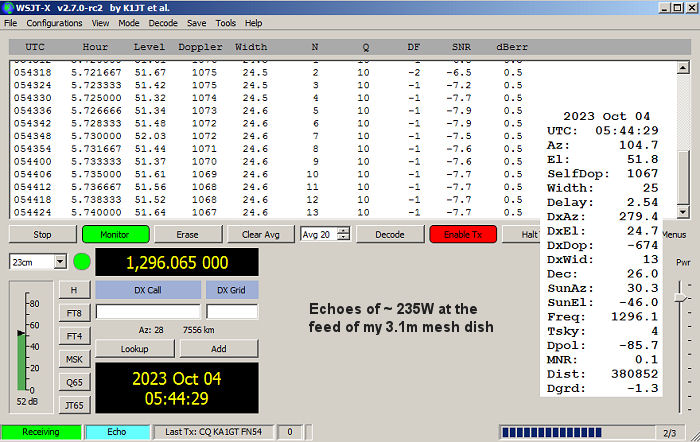Click the DX Call input field
Image resolution: width=700 pixels, height=442 pixels.
tap(148, 311)
